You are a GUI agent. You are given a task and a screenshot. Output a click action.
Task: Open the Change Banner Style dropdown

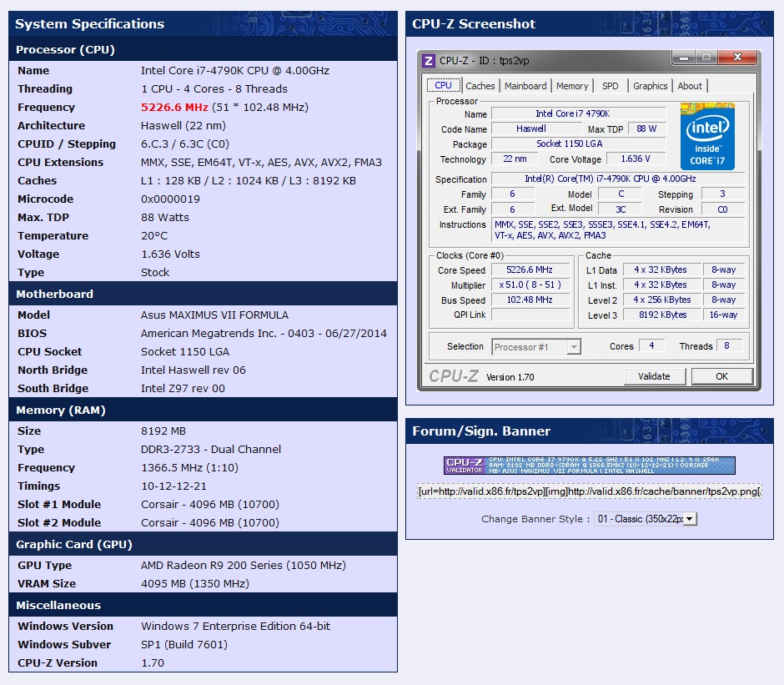pyautogui.click(x=645, y=519)
